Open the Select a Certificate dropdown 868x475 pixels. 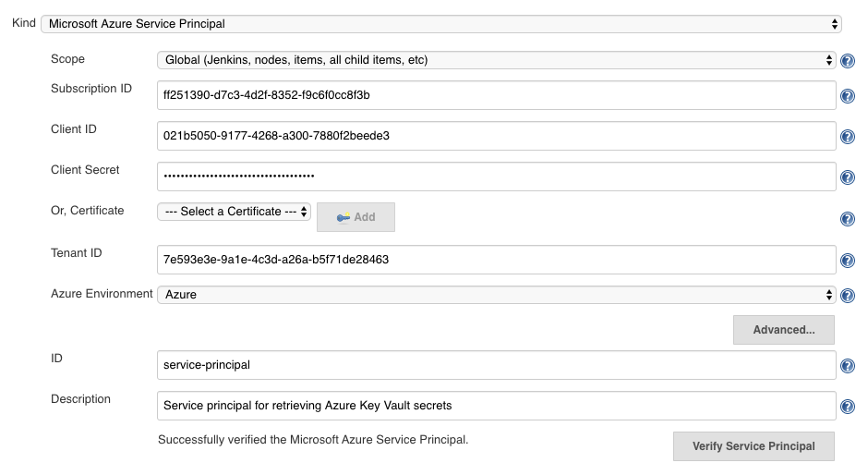pyautogui.click(x=235, y=212)
